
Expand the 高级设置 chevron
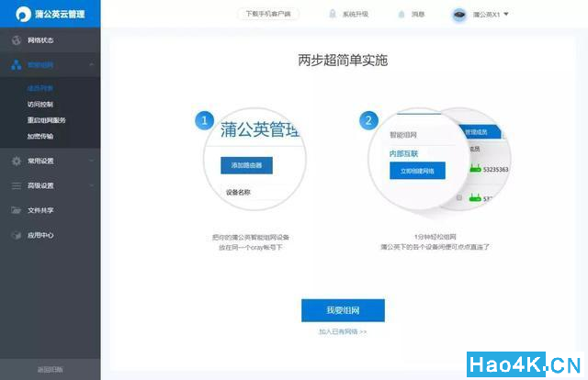(x=92, y=185)
